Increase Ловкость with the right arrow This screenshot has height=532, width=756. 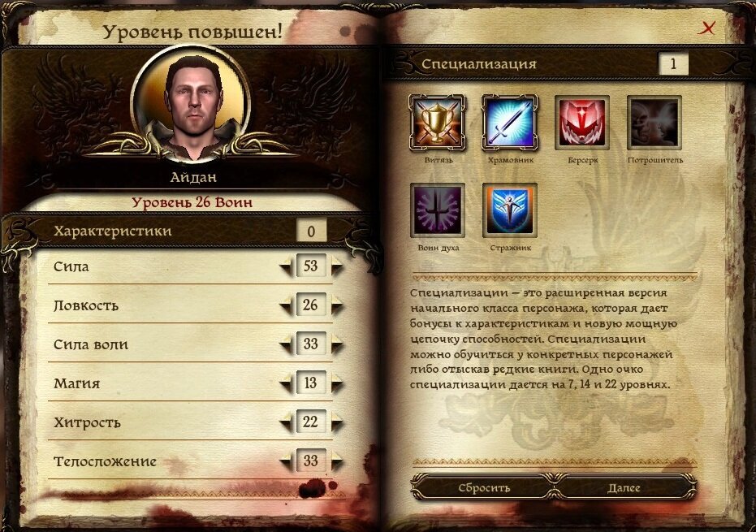pyautogui.click(x=336, y=305)
